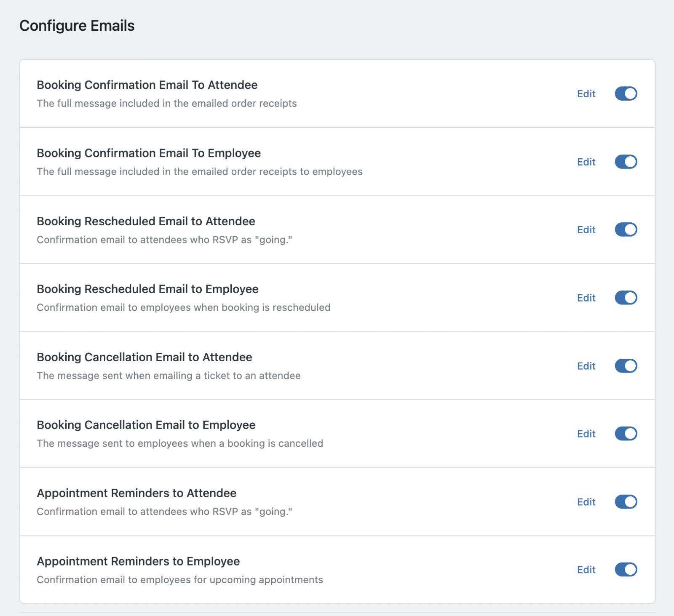Open Edit for Cancellation Email to Employee

click(x=586, y=434)
